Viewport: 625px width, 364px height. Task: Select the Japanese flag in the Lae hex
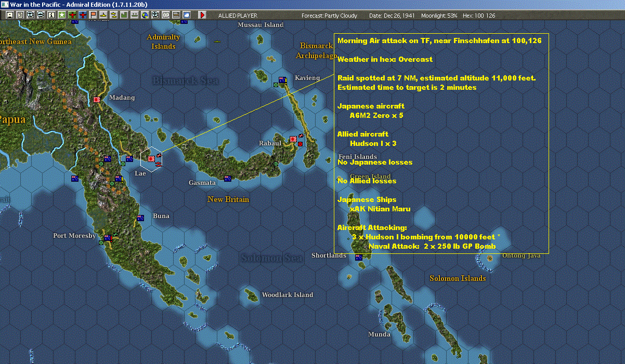tap(151, 159)
